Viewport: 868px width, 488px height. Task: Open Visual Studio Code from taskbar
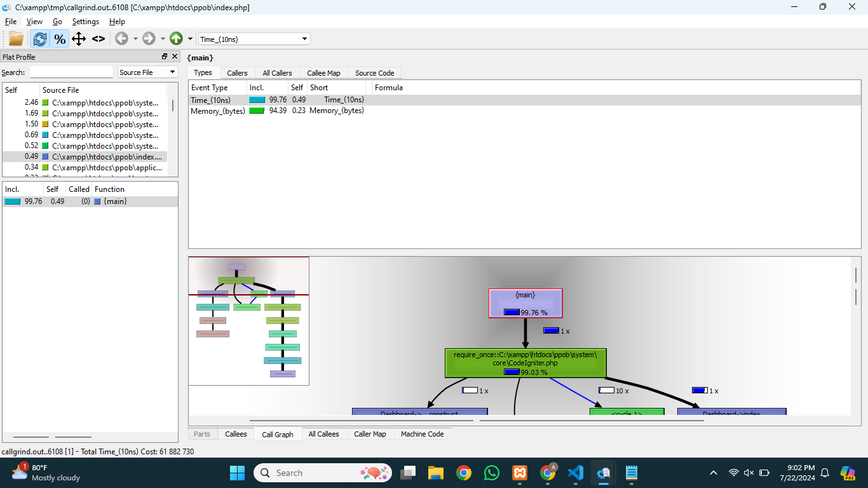click(576, 473)
